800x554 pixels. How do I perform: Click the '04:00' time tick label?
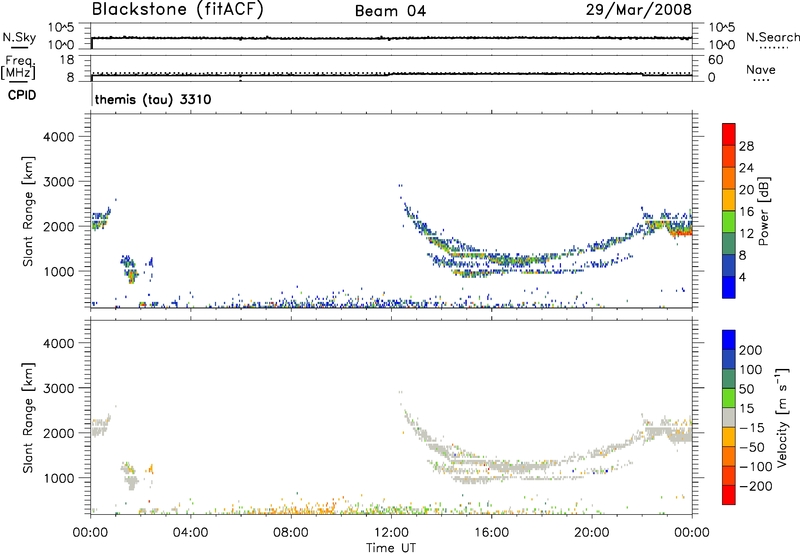point(190,533)
